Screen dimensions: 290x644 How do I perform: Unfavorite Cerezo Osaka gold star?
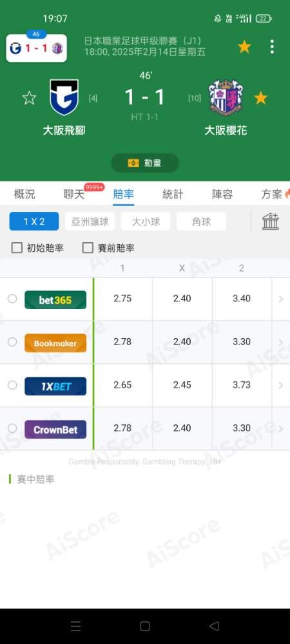pos(260,98)
